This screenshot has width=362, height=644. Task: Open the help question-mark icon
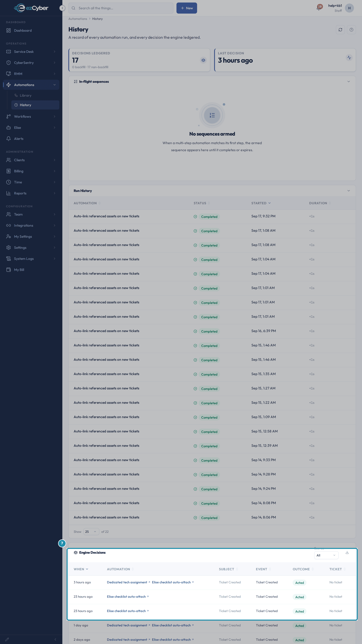coord(351,30)
